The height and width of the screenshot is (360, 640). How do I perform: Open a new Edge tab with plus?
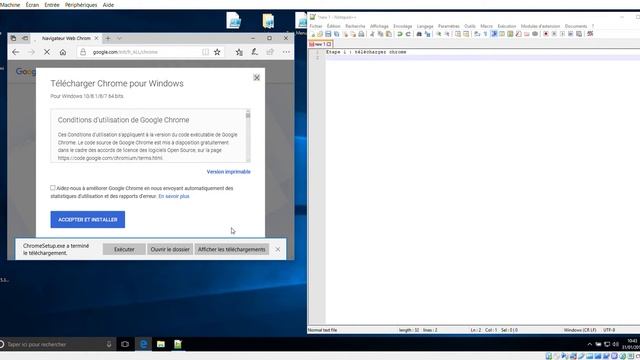pos(108,38)
